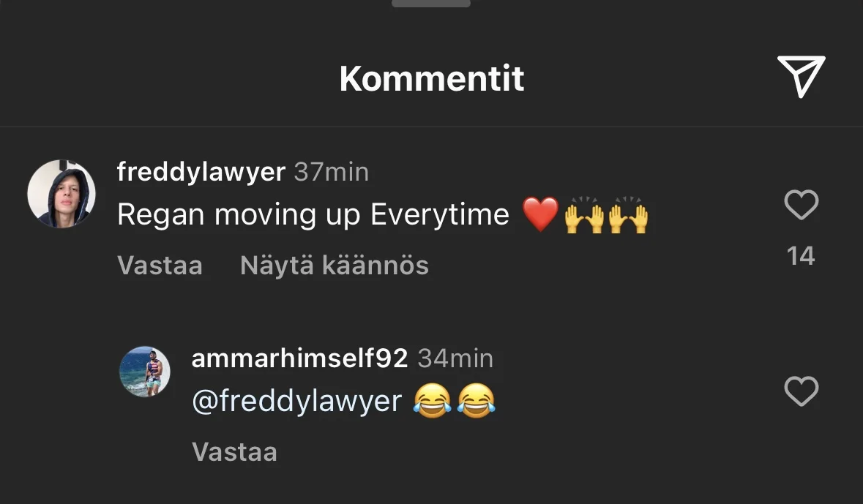Like freddylawyer's comment with the heart
The image size is (863, 504).
802,205
